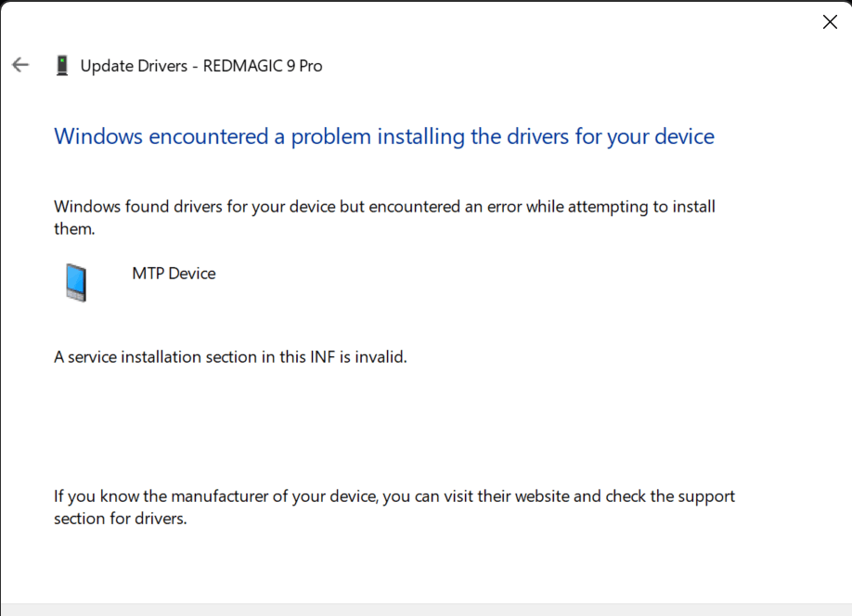
Task: Click the section for drivers. line
Action: (x=120, y=519)
